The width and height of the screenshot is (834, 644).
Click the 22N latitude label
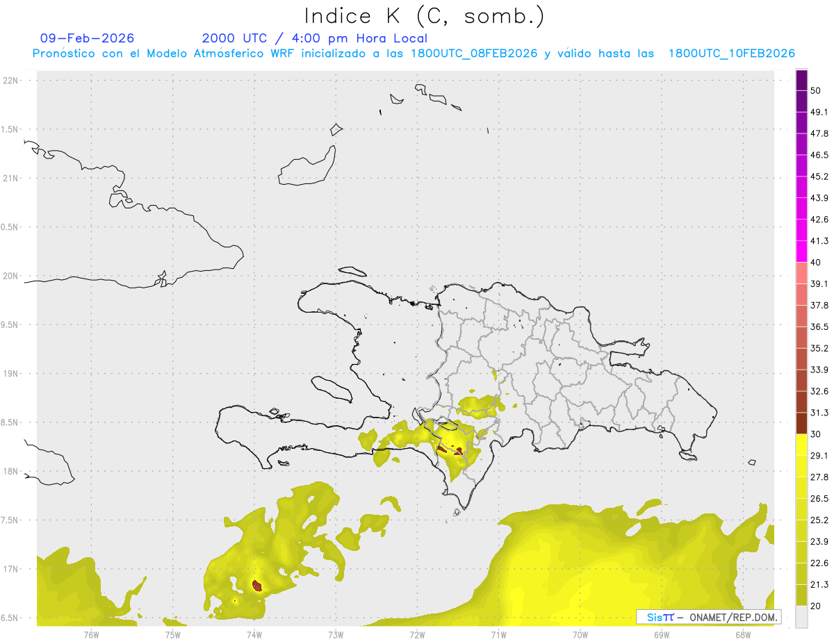11,81
